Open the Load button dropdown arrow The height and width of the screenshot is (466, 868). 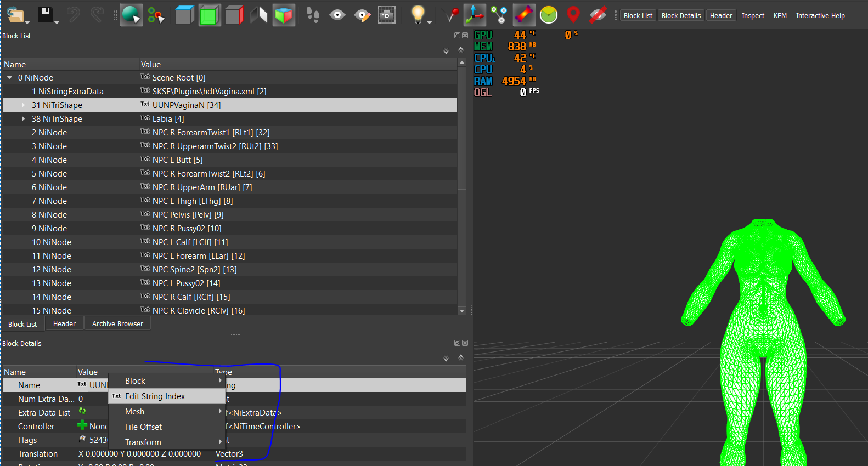(x=27, y=22)
